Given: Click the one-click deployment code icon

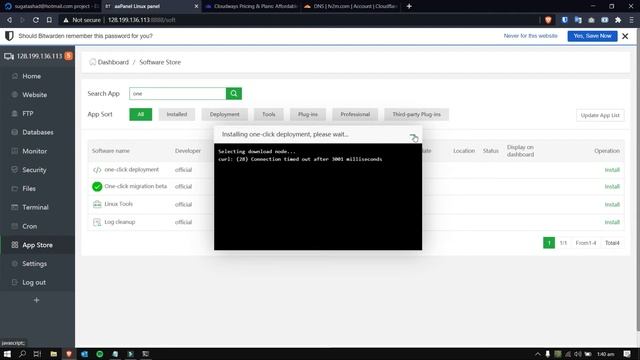Looking at the screenshot, I should 97,170.
